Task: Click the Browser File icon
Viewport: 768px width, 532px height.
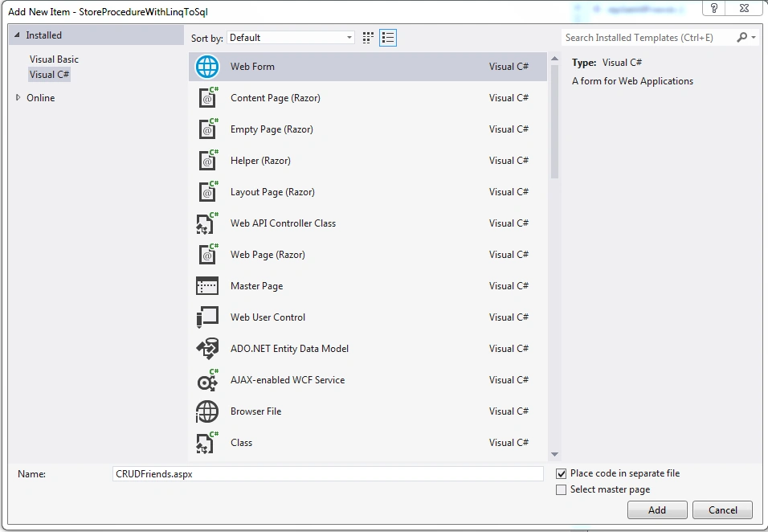Action: [x=207, y=411]
